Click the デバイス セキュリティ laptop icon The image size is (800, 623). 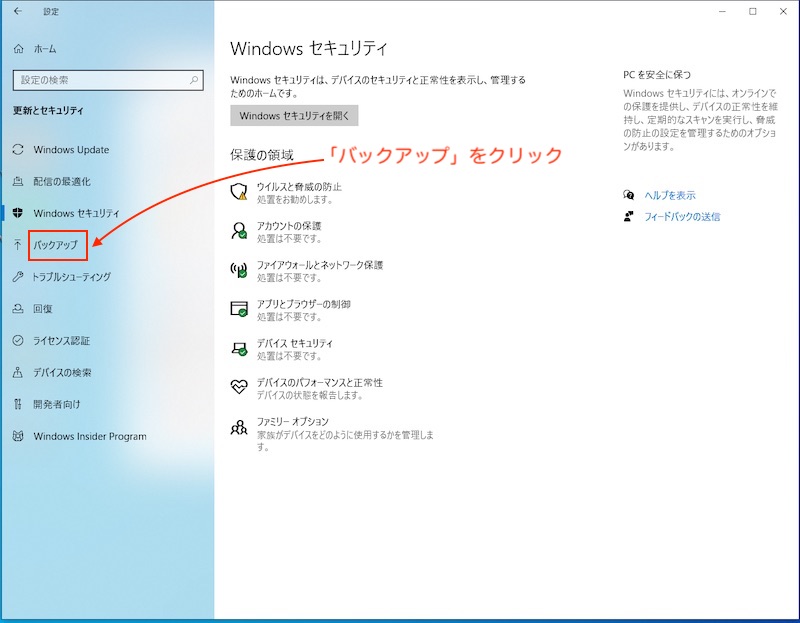coord(239,348)
